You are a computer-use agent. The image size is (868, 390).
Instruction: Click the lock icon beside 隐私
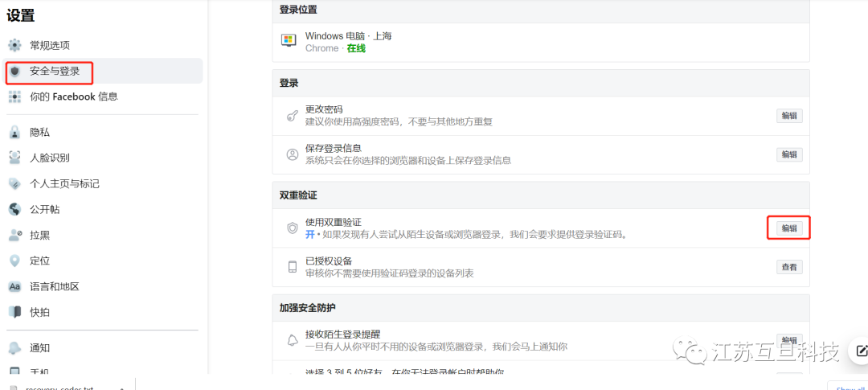click(x=14, y=132)
